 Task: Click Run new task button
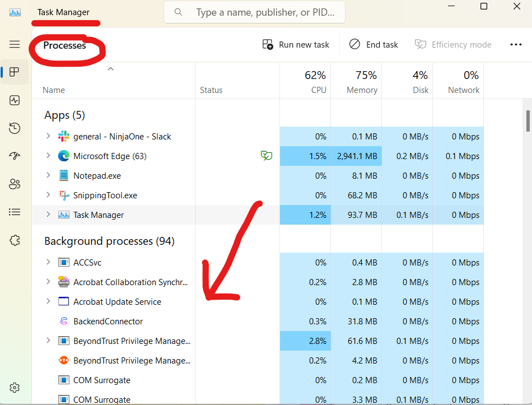pyautogui.click(x=296, y=44)
